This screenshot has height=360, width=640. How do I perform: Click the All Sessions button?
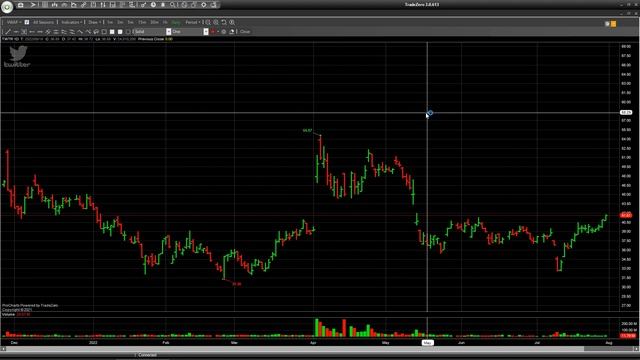pyautogui.click(x=43, y=22)
